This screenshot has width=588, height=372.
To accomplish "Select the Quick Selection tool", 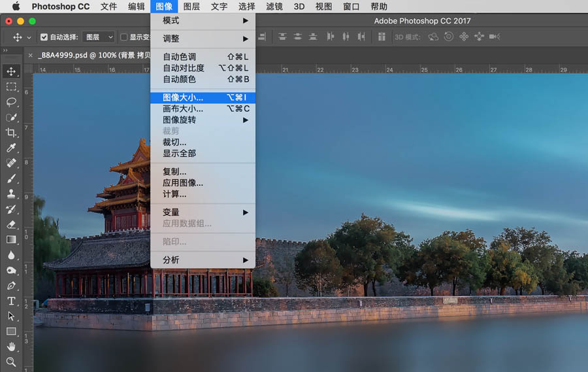I will point(11,118).
